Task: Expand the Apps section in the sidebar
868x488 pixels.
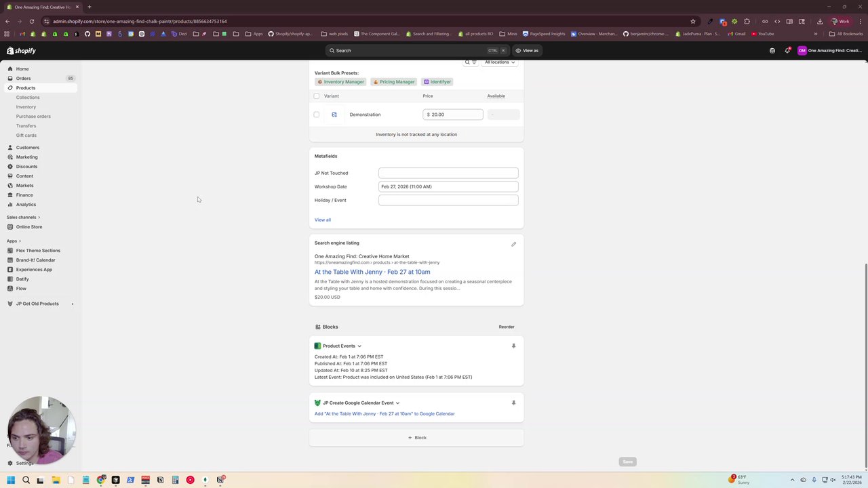Action: pyautogui.click(x=14, y=241)
